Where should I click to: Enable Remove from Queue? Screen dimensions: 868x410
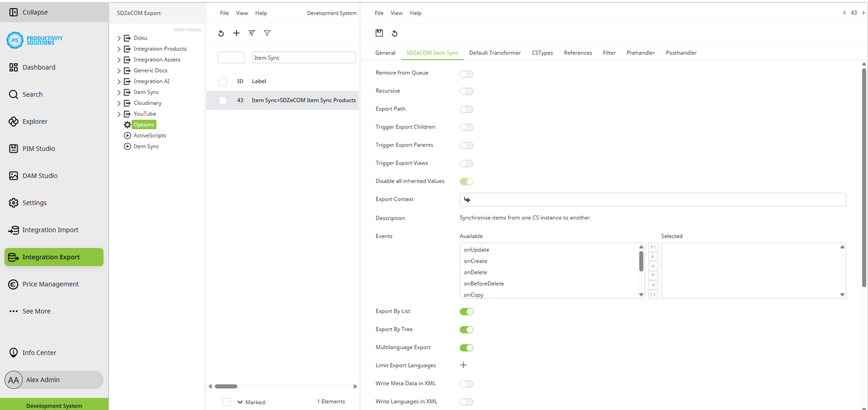coord(466,73)
